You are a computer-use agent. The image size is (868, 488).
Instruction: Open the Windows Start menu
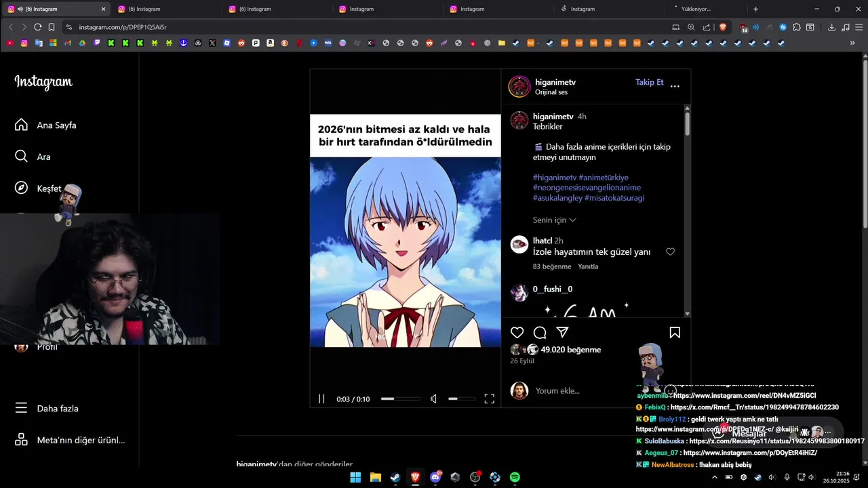(355, 477)
